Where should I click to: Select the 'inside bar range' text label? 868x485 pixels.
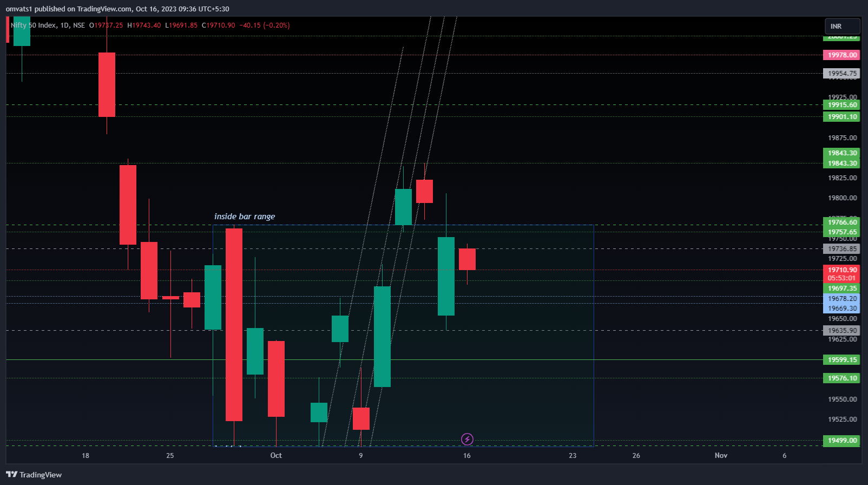(x=245, y=217)
